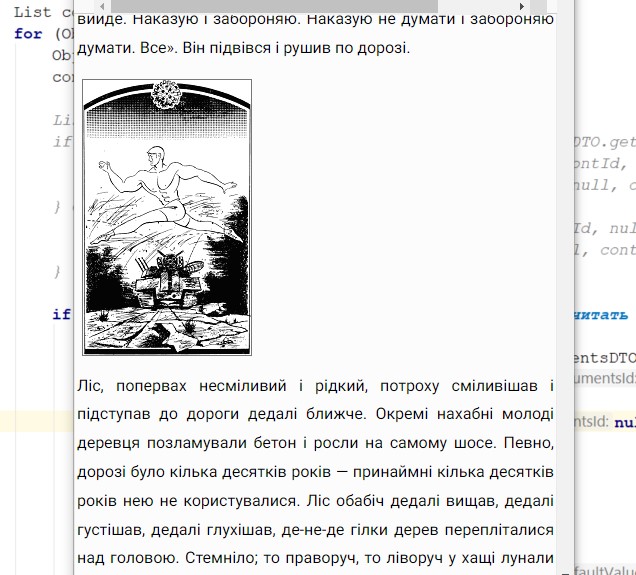The height and width of the screenshot is (575, 636).
Task: Click the word "Певно" in the paragraph
Action: (x=529, y=441)
